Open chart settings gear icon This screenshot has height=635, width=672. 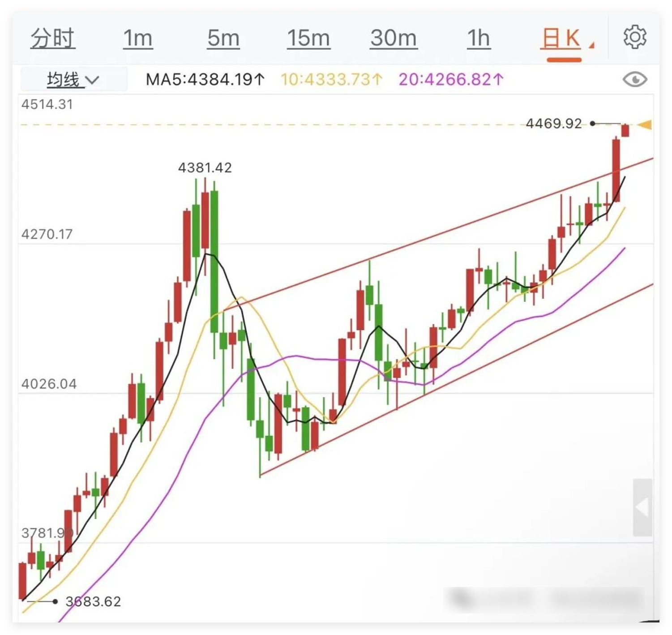click(635, 37)
